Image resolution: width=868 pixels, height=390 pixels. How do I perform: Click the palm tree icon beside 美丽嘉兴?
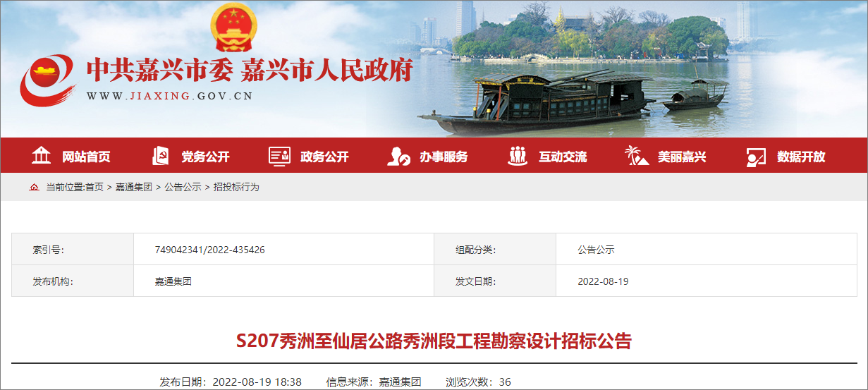[x=636, y=156]
